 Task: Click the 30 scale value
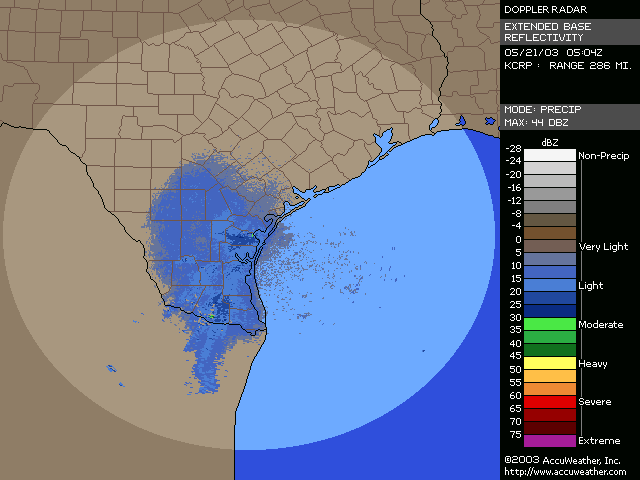coord(516,317)
